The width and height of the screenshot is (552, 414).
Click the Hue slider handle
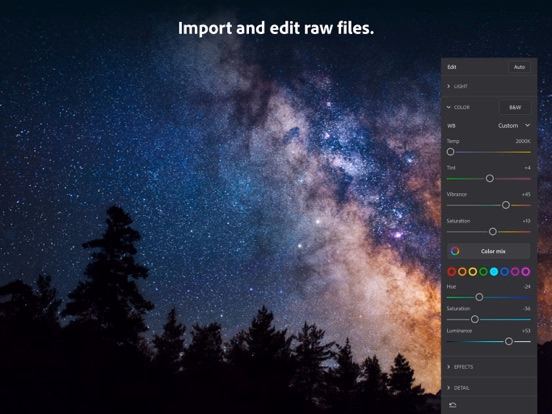(479, 297)
